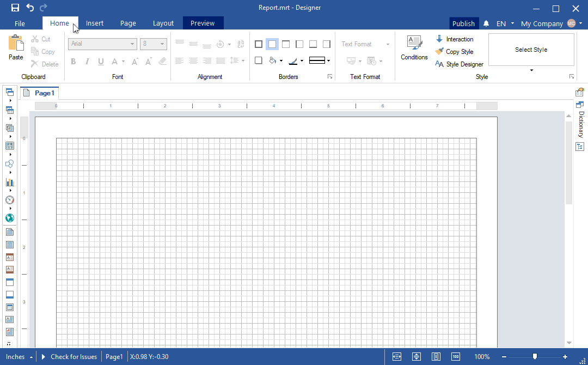Click the Publish button

pos(463,23)
